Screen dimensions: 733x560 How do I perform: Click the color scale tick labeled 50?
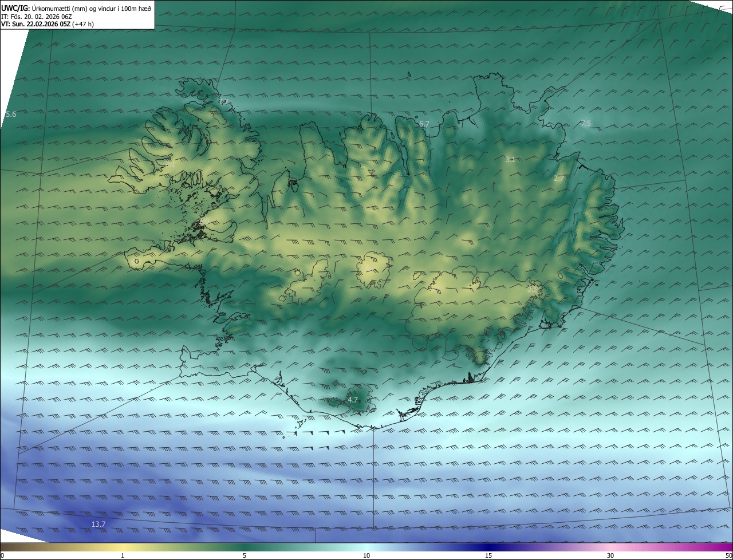coord(729,555)
